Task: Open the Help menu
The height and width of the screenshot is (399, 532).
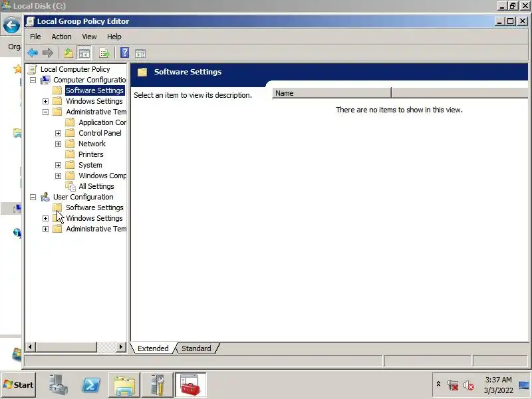Action: 114,37
